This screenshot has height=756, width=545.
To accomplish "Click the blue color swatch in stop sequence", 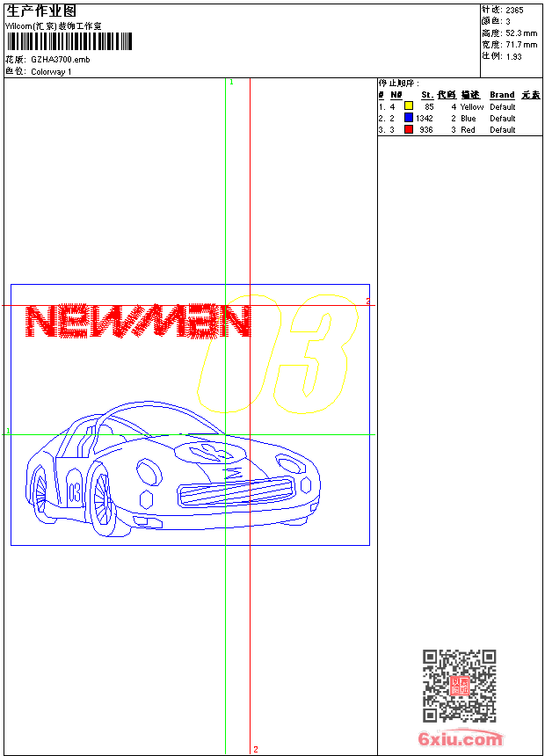I will coord(409,118).
